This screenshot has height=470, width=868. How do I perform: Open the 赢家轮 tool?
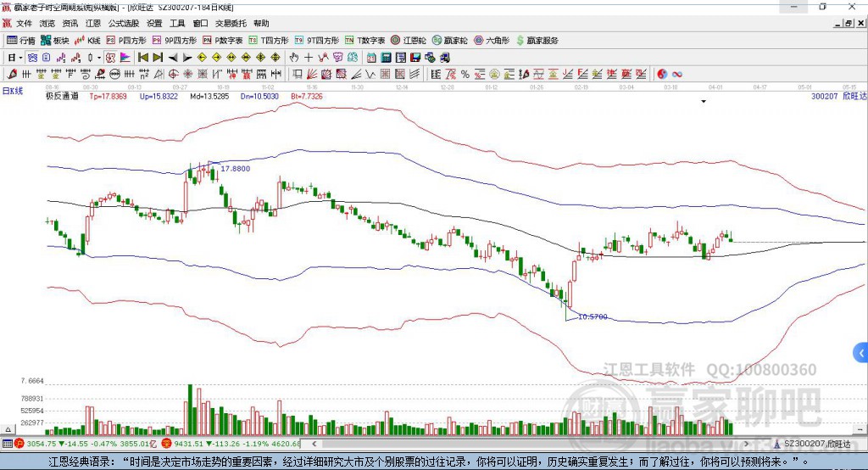[x=449, y=41]
